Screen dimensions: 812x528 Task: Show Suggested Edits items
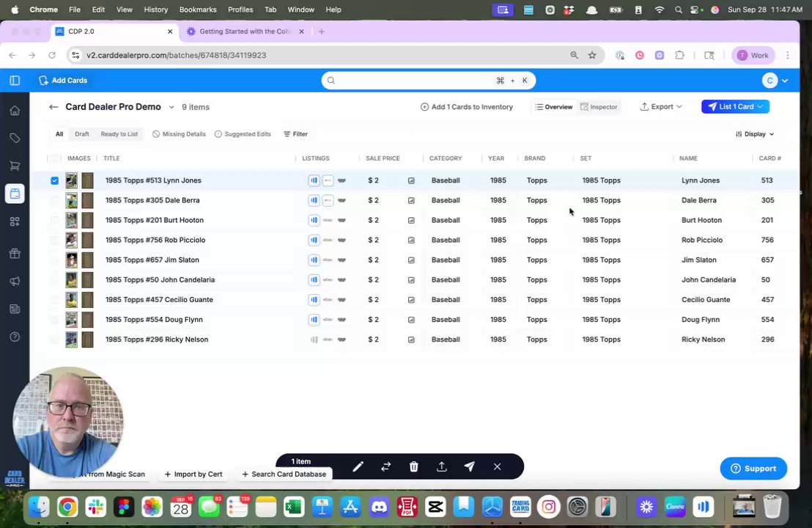click(x=243, y=134)
